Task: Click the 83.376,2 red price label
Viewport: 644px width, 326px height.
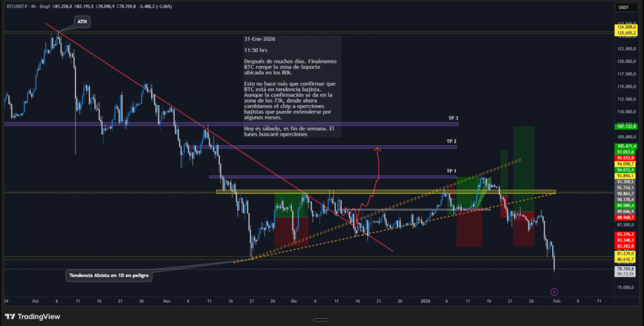Action: 626,234
